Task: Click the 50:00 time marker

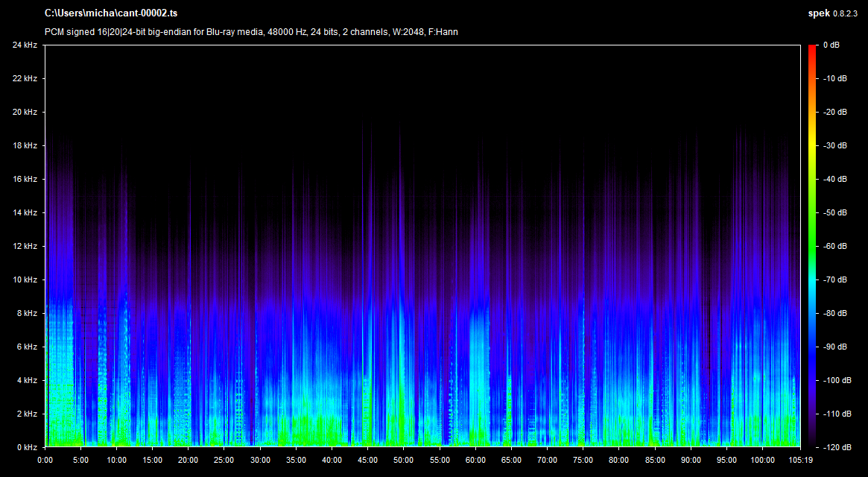Action: (403, 460)
